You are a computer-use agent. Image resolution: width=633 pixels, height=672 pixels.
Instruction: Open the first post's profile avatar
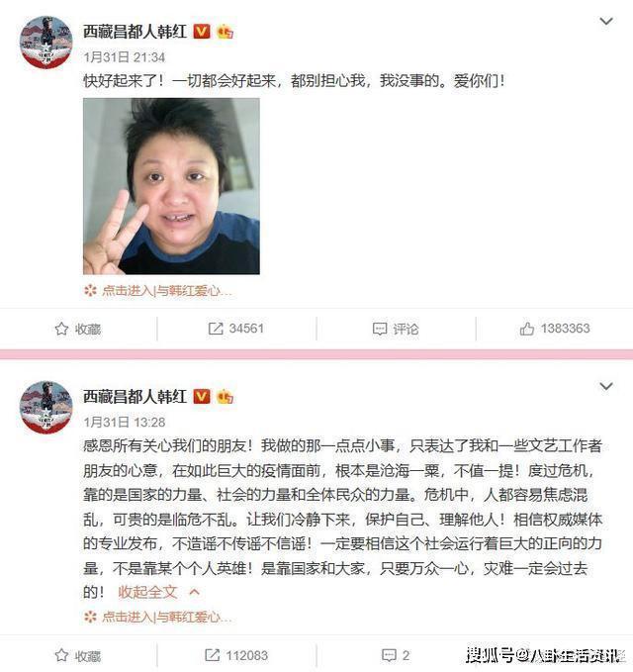point(46,42)
